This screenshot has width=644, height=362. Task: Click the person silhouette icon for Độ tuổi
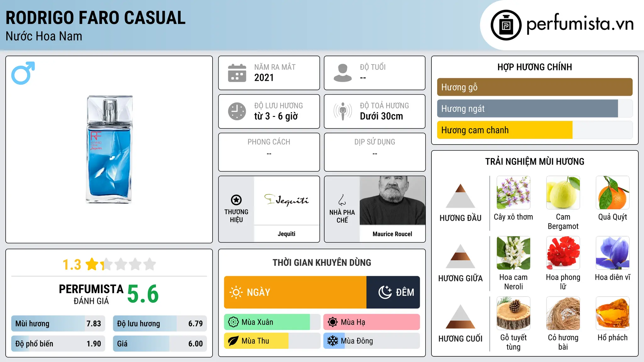click(343, 73)
